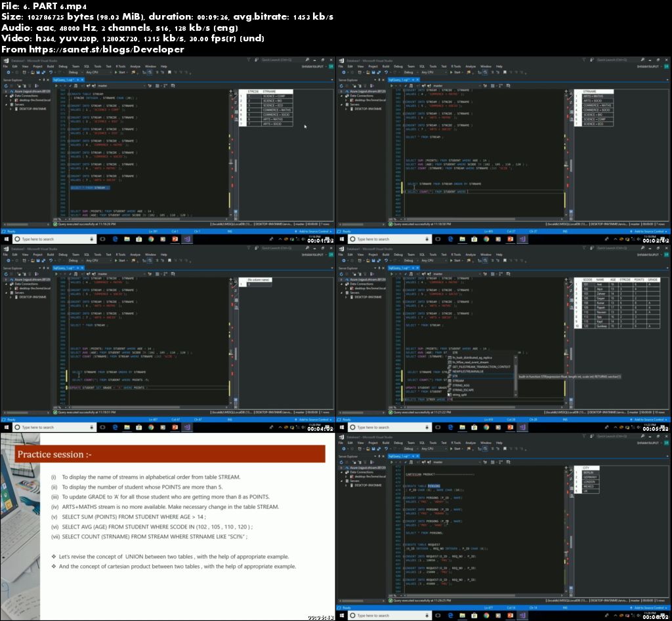
Task: Open Help menu in 00:01:22 frame
Action: click(163, 66)
